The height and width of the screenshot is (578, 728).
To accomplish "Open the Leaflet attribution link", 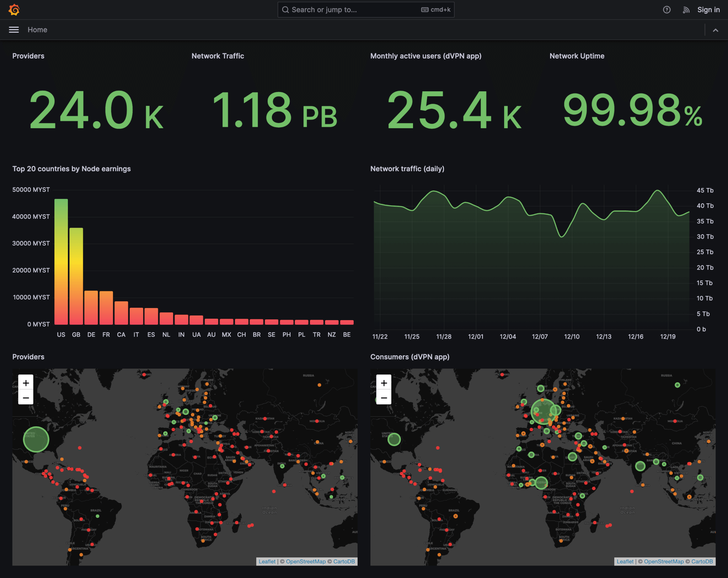I will (267, 561).
